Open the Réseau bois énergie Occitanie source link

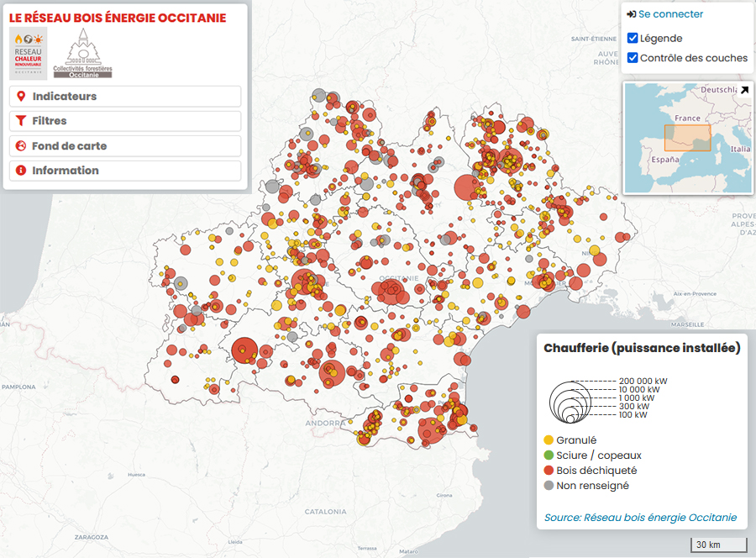coord(640,518)
